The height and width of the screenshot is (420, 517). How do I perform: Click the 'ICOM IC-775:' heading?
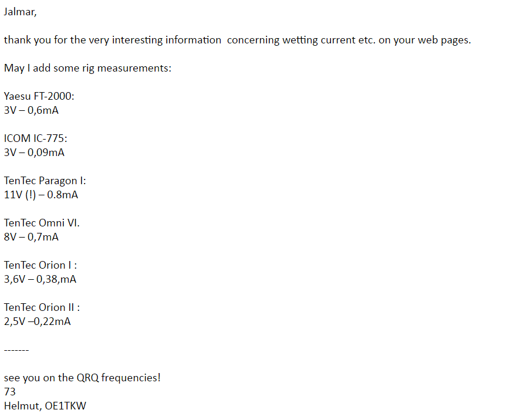[x=36, y=138]
